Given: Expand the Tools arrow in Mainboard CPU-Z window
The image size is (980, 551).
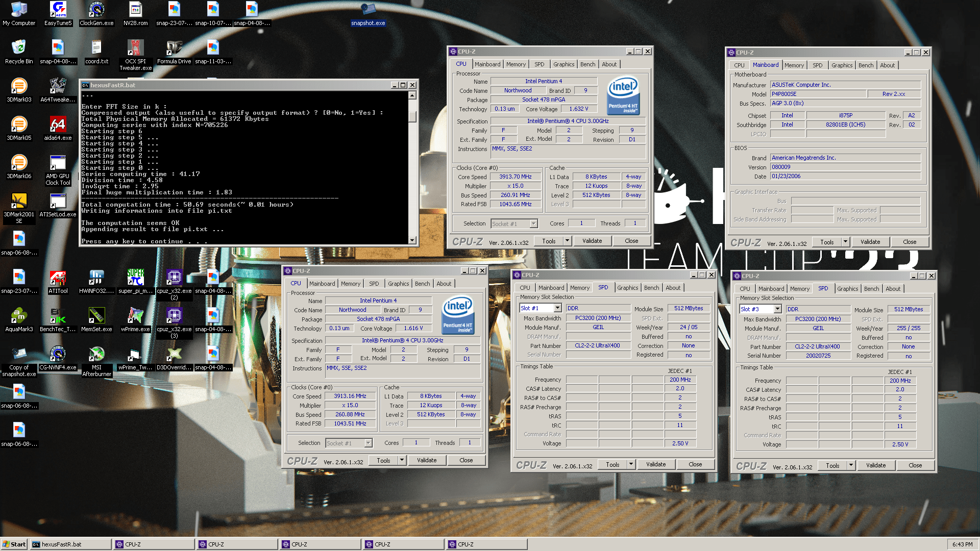Looking at the screenshot, I should pyautogui.click(x=845, y=242).
